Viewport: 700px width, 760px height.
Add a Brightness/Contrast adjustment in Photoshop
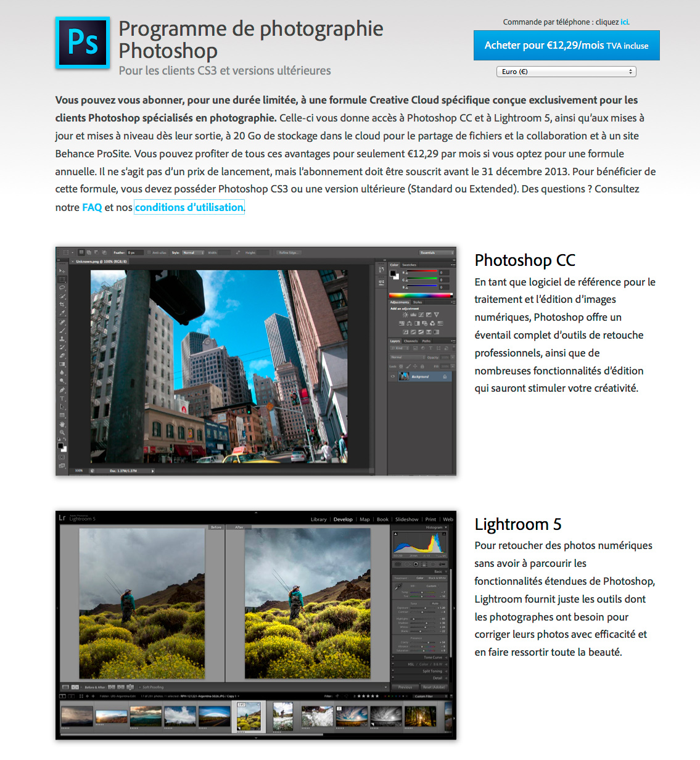pos(405,315)
